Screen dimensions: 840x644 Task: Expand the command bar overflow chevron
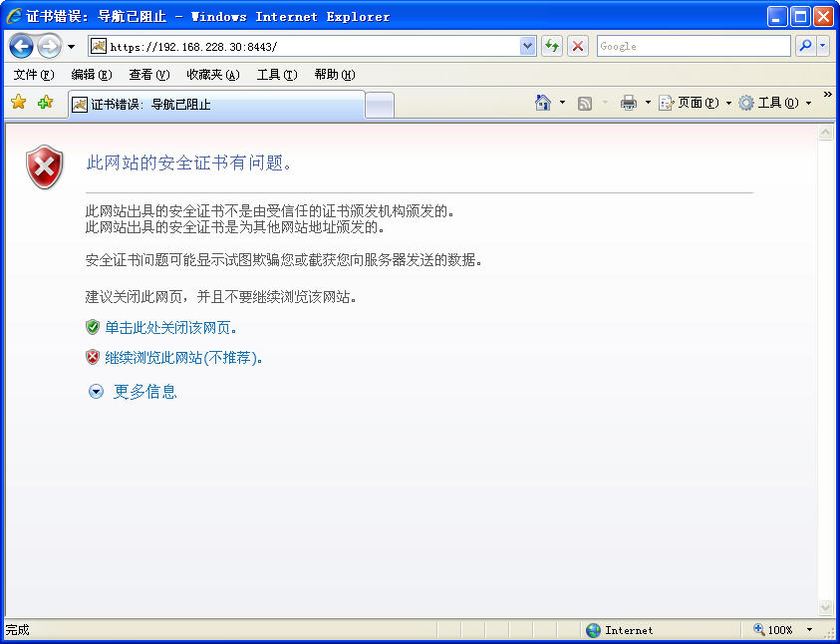coord(828,95)
